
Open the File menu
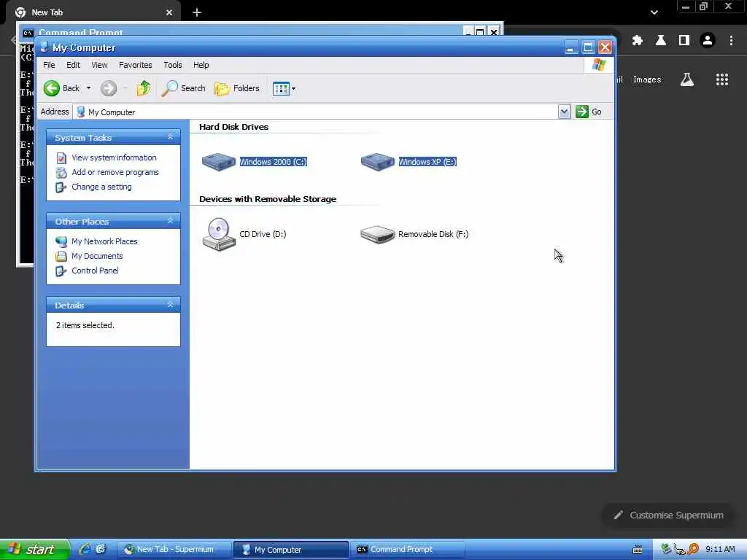click(49, 65)
